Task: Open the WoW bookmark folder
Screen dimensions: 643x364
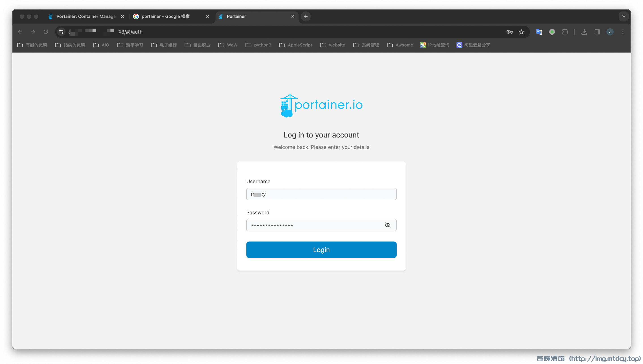Action: (x=228, y=45)
